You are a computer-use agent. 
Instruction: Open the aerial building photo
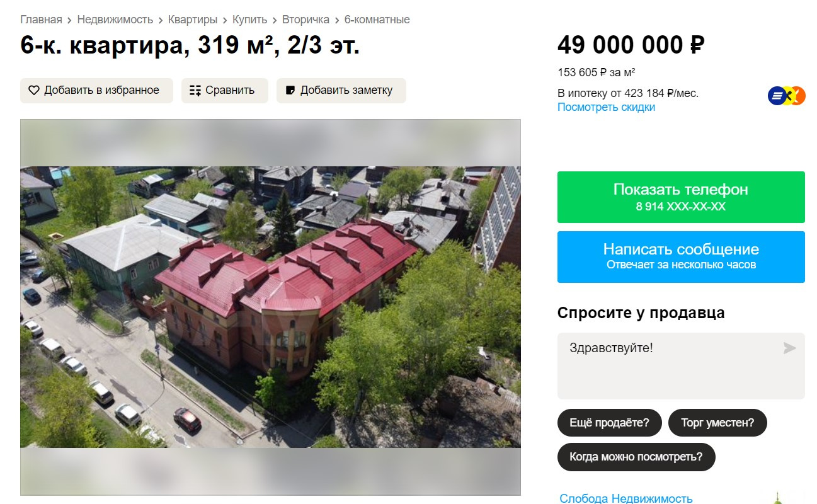click(x=270, y=307)
